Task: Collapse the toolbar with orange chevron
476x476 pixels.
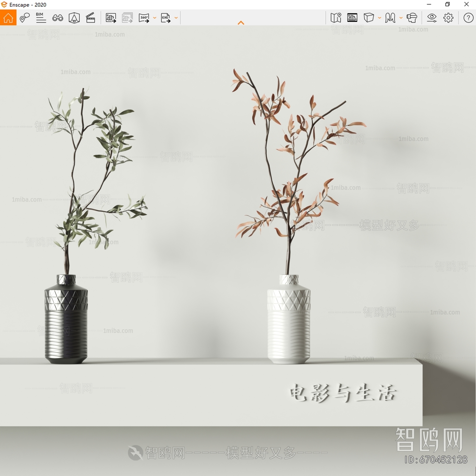Action: pyautogui.click(x=241, y=23)
